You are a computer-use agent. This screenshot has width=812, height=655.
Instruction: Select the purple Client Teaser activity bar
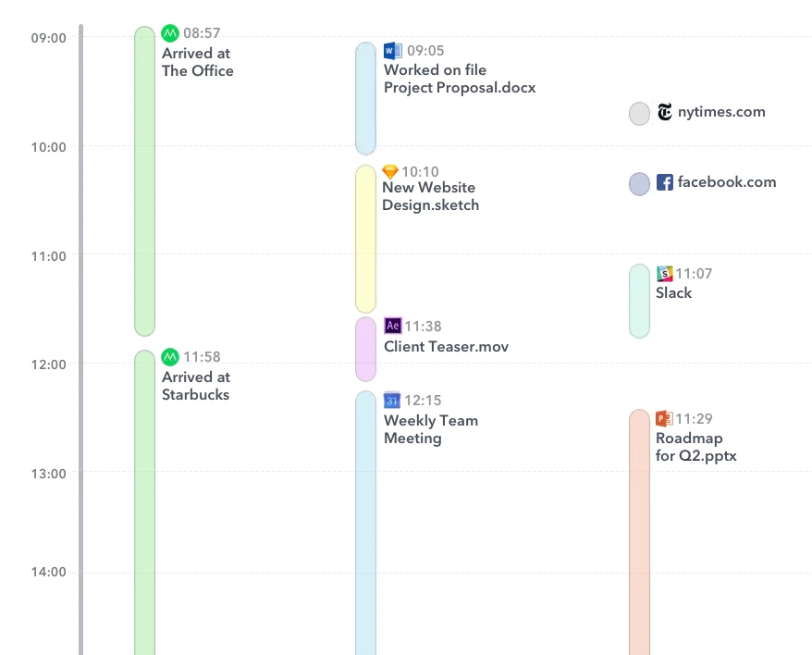365,350
